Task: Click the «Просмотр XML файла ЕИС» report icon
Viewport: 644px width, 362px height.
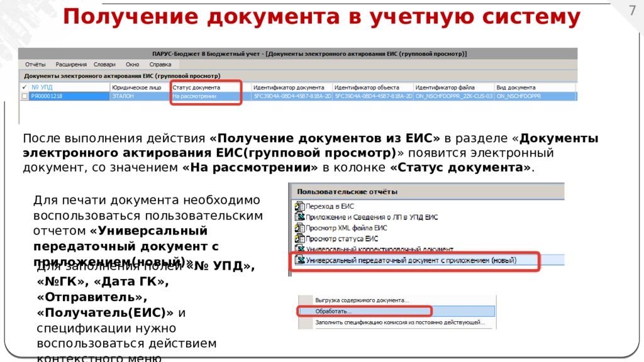Action: (300, 228)
